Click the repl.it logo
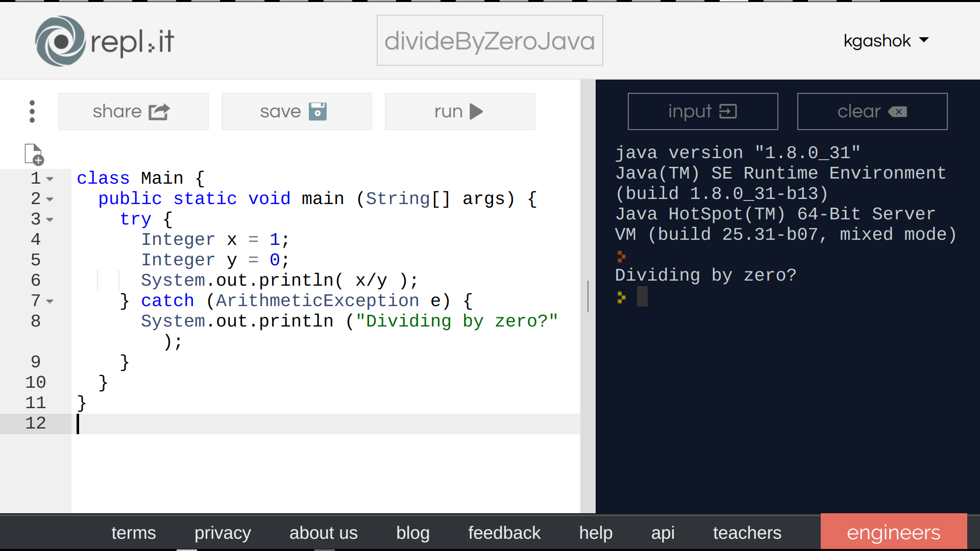980x551 pixels. (x=105, y=41)
